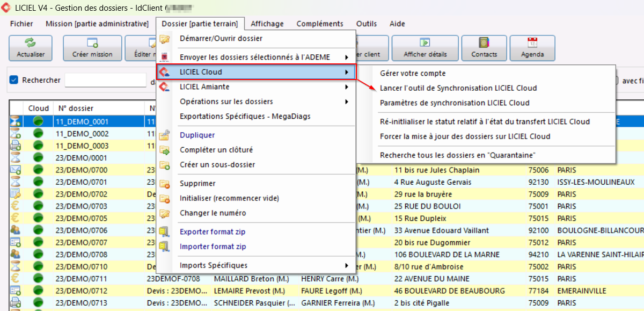Open Paramètres de synchronisation LICIEL Cloud
Screen dimensions: 644x311
[x=455, y=103]
